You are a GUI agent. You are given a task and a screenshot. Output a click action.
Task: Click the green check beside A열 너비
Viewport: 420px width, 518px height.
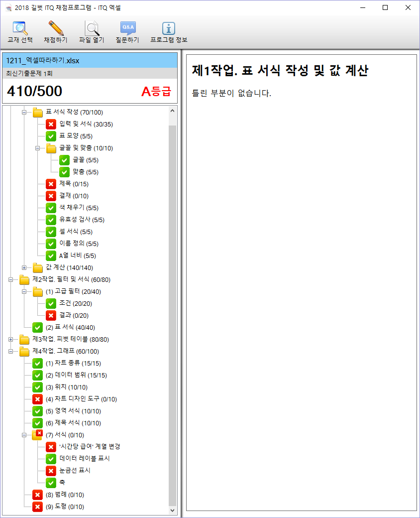coord(51,256)
